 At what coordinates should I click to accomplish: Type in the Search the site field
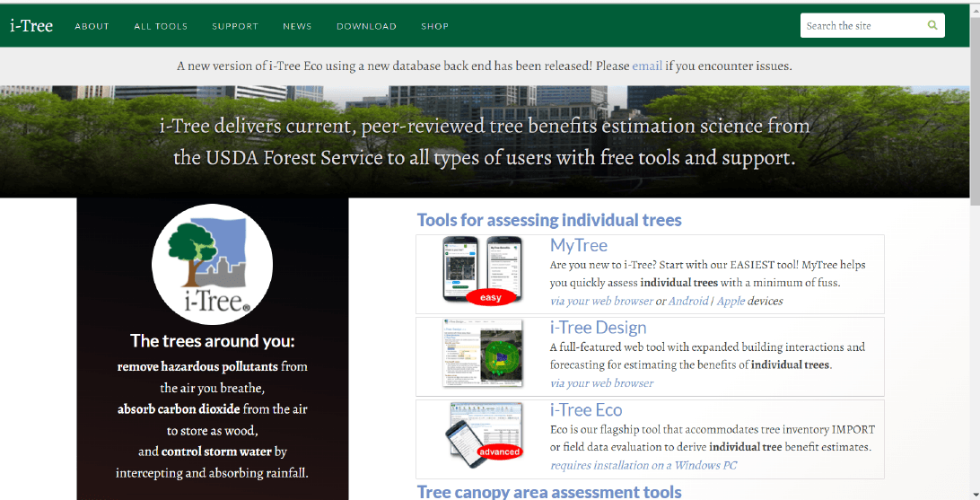(862, 25)
